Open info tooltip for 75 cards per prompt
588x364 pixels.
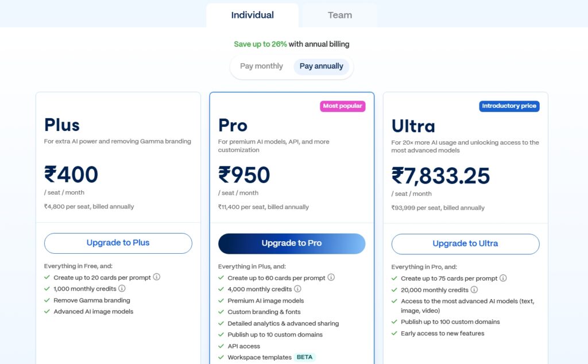pyautogui.click(x=504, y=278)
